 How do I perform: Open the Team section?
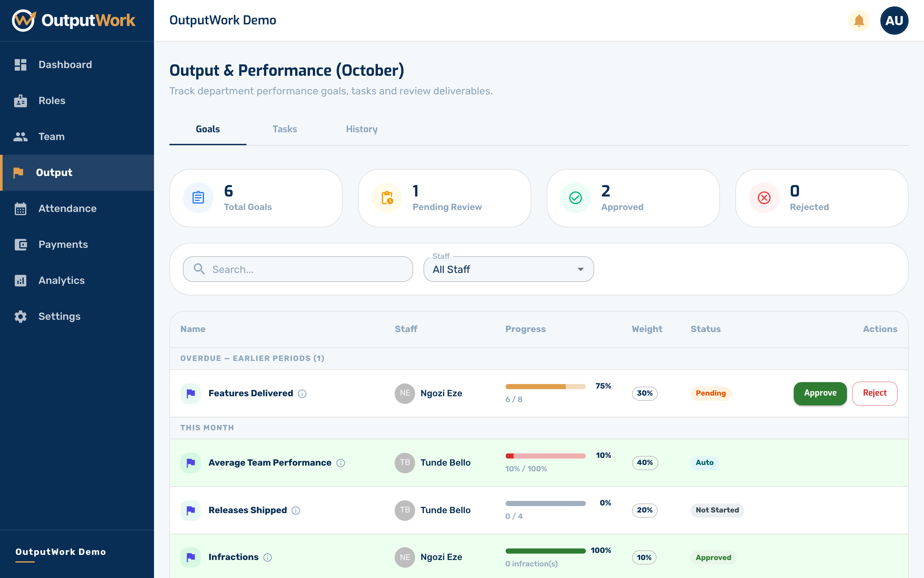77,136
